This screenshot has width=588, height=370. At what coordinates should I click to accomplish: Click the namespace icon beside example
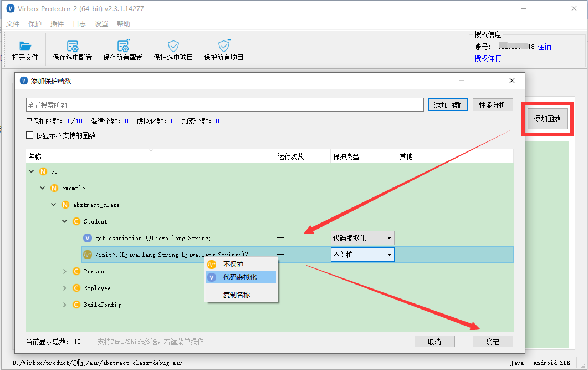(54, 188)
